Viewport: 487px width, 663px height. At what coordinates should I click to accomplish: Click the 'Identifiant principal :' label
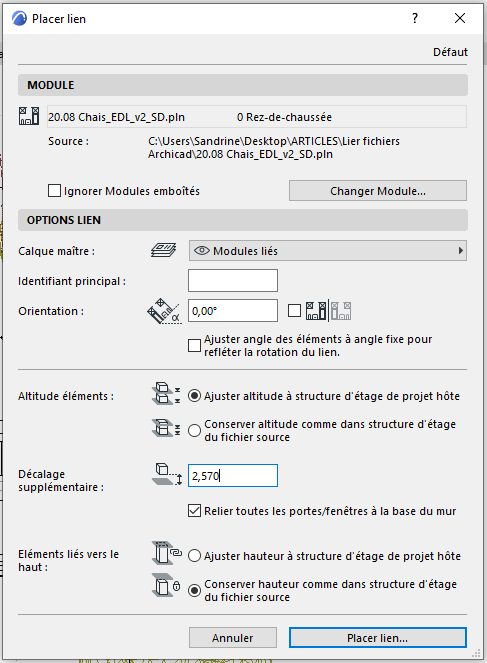coord(72,281)
